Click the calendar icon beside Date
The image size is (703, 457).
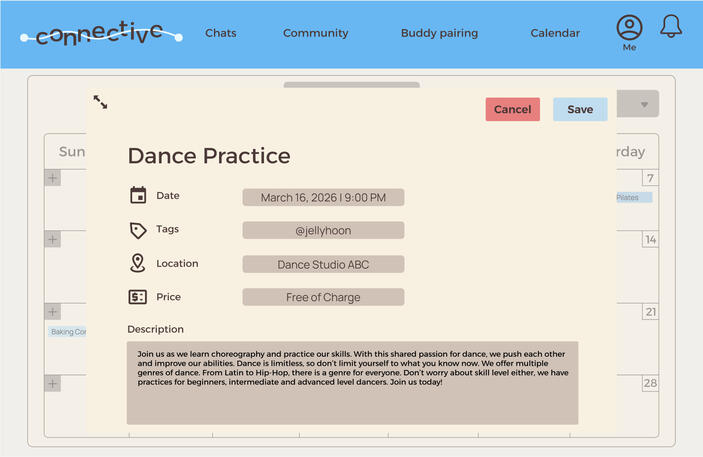pos(138,196)
